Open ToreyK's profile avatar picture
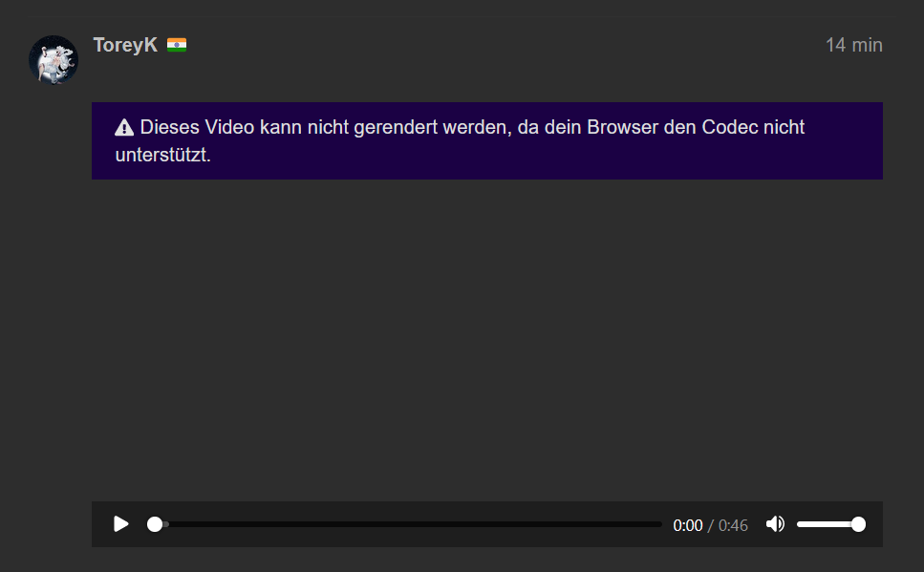The height and width of the screenshot is (572, 924). point(54,60)
